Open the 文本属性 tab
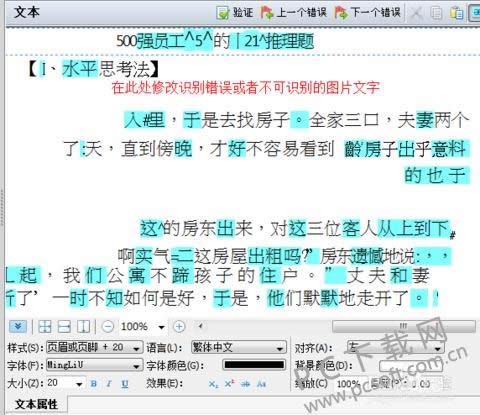This screenshot has height=415, width=480. pyautogui.click(x=36, y=405)
